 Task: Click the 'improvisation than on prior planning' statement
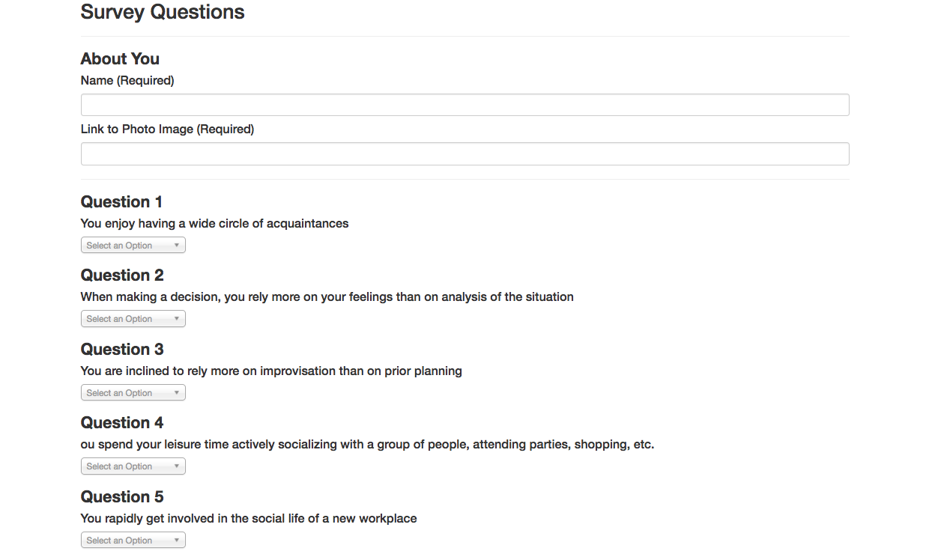(x=271, y=371)
